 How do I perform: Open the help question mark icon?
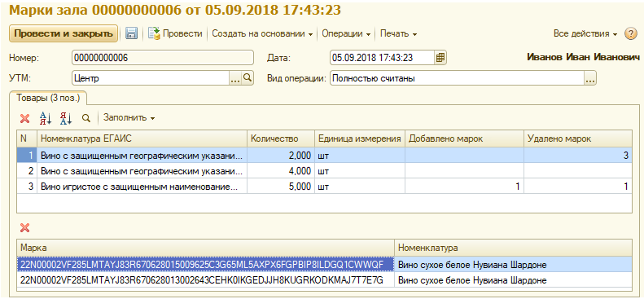click(630, 33)
